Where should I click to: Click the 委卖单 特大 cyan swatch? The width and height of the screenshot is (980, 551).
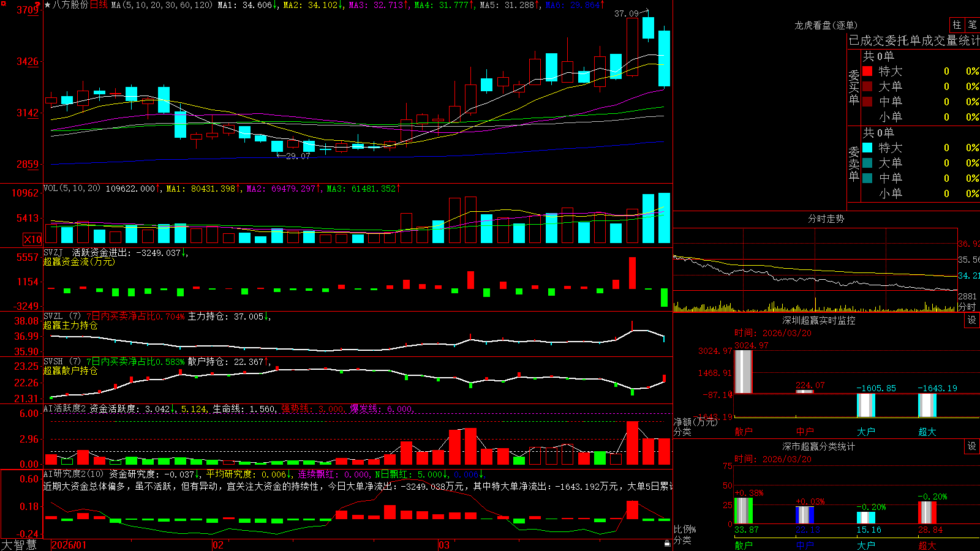867,148
